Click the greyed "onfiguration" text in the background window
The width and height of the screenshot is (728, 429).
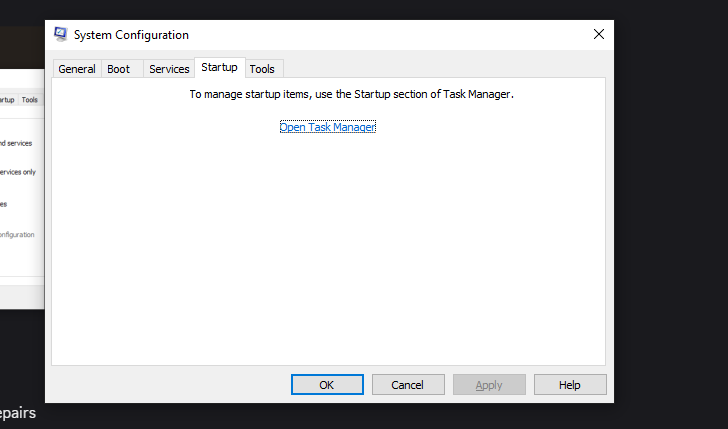point(17,235)
